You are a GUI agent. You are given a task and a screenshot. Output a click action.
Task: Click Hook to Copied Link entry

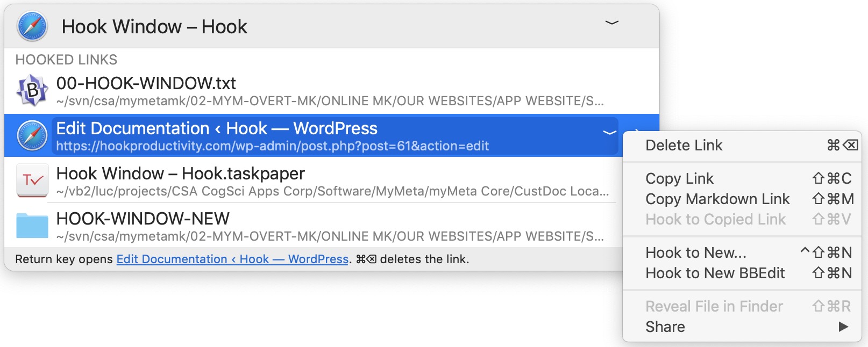click(715, 219)
